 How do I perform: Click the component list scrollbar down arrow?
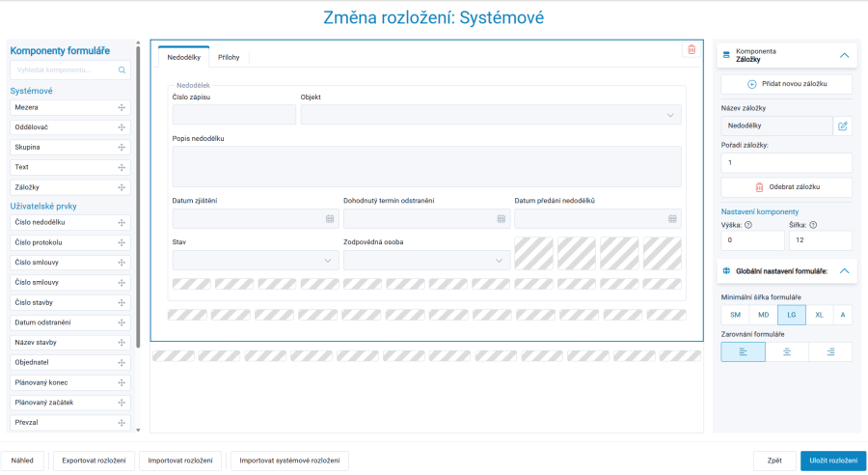coord(138,430)
